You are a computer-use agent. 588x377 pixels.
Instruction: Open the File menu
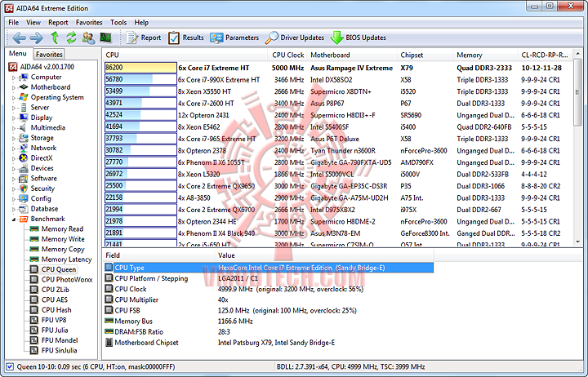[x=14, y=23]
